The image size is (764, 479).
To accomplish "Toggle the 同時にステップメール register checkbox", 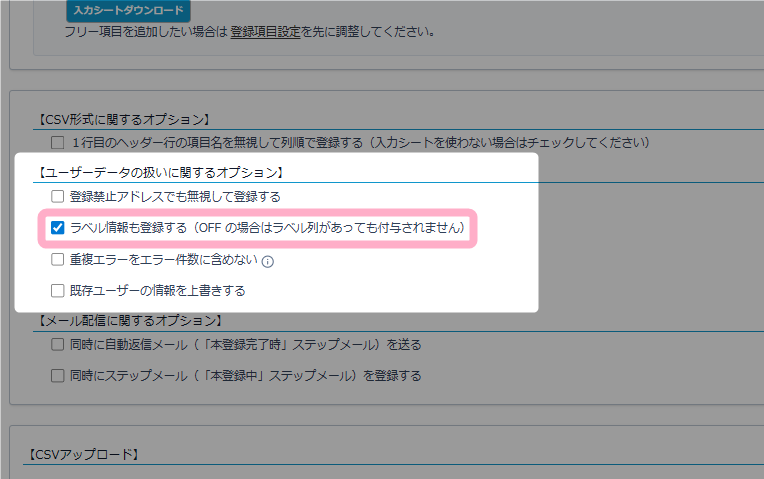I will point(58,376).
